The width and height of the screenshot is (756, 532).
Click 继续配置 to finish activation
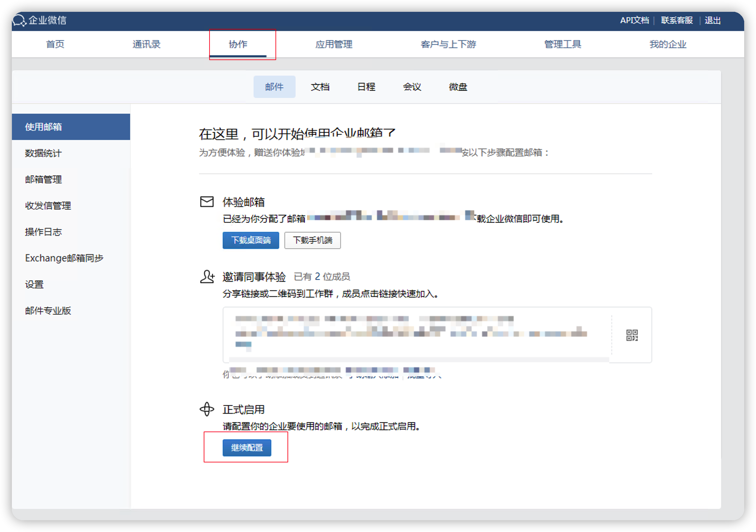[247, 448]
